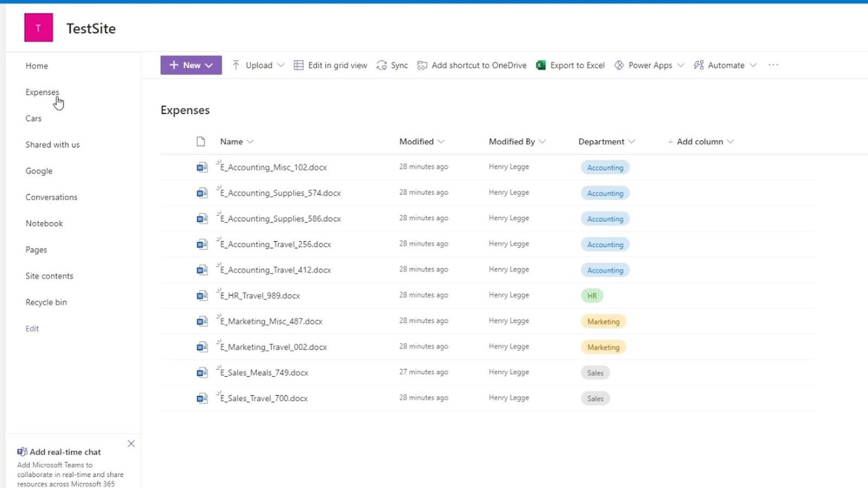The height and width of the screenshot is (488, 868).
Task: Click the TestSite magenta logo tile
Action: point(39,28)
